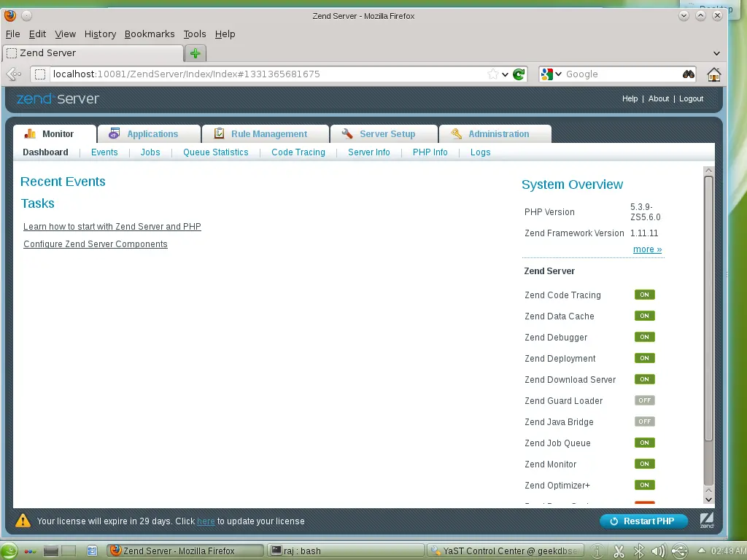
Task: Click the binoculars search icon
Action: click(689, 74)
